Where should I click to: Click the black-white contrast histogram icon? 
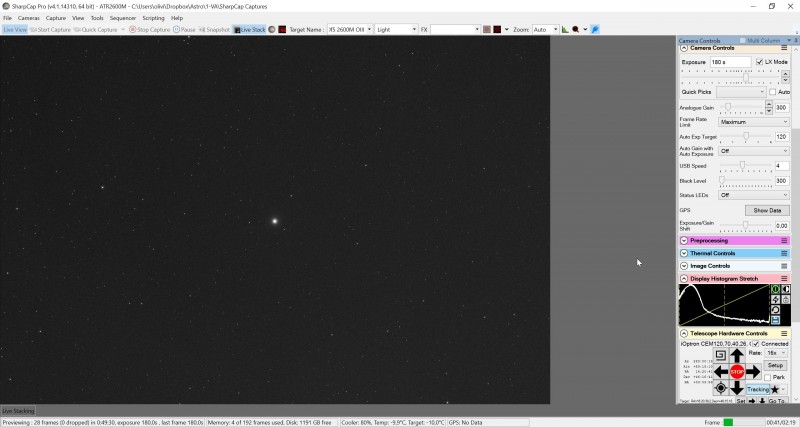click(786, 289)
